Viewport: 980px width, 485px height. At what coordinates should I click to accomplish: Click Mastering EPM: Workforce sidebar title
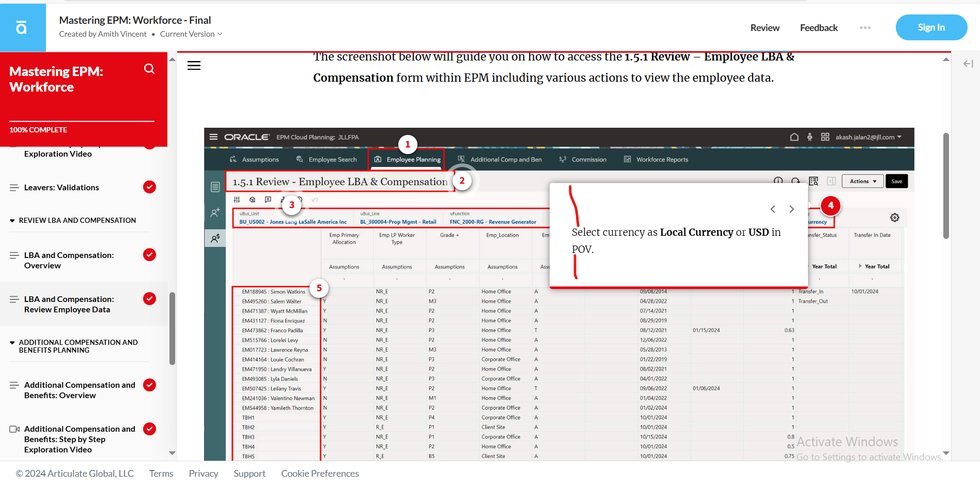point(56,79)
